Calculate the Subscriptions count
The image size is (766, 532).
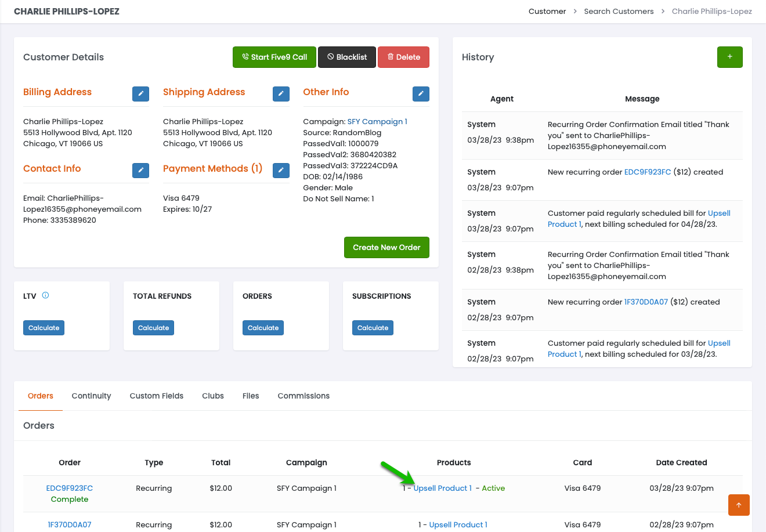(x=373, y=328)
